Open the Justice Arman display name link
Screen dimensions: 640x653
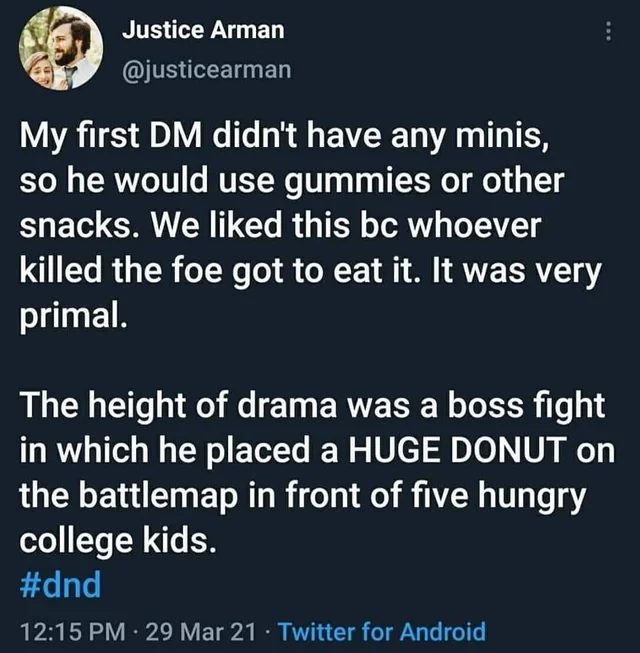coord(203,30)
